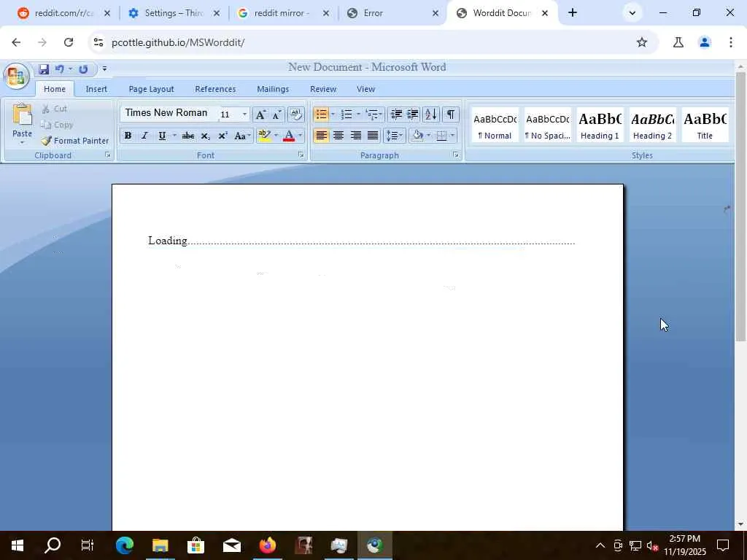The image size is (747, 560).
Task: Center align text
Action: tap(338, 136)
